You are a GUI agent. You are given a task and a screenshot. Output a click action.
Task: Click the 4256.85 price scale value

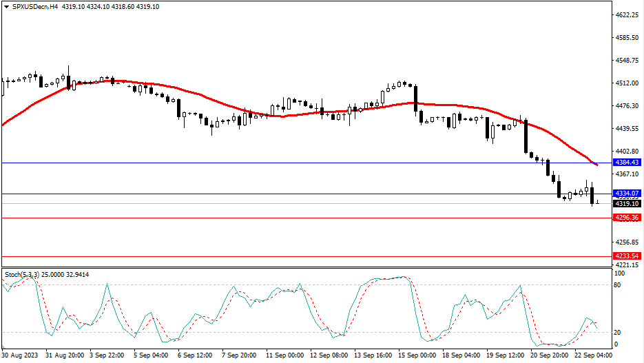pos(626,242)
